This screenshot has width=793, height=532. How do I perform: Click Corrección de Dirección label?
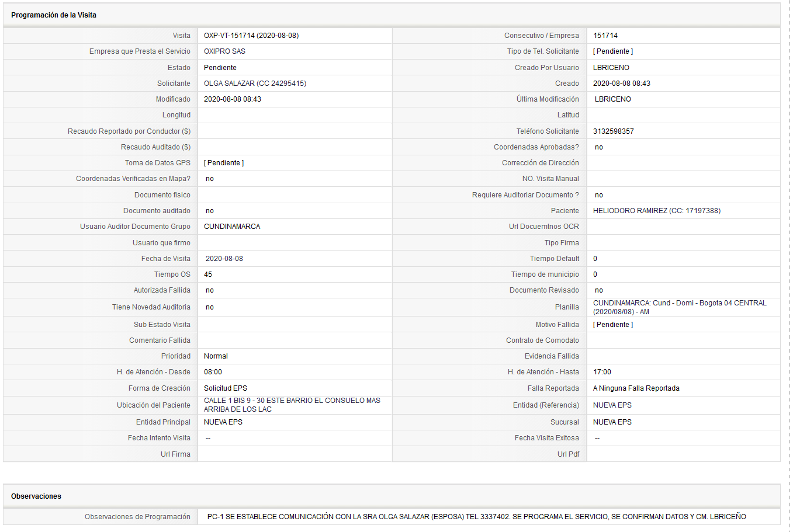tap(541, 163)
